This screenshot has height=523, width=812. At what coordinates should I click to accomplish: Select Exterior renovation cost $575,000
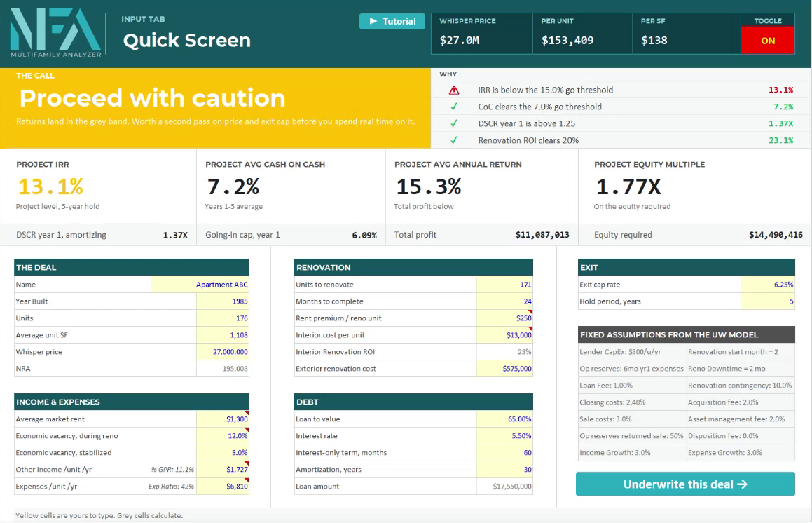coord(504,369)
